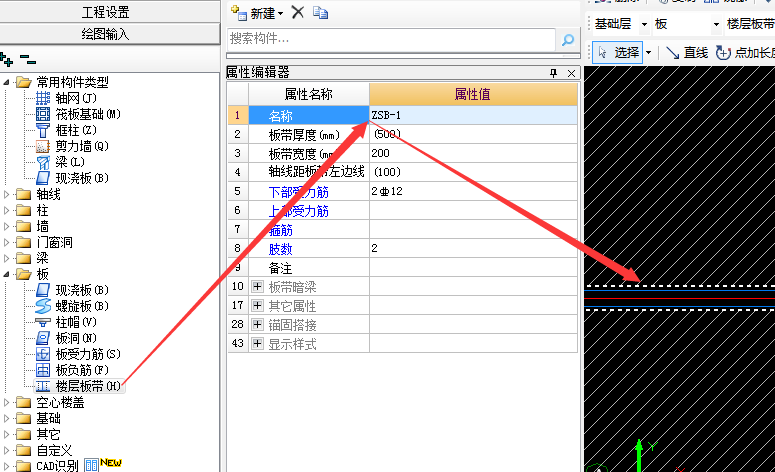The width and height of the screenshot is (775, 472).
Task: Click the copy component icon
Action: [320, 12]
